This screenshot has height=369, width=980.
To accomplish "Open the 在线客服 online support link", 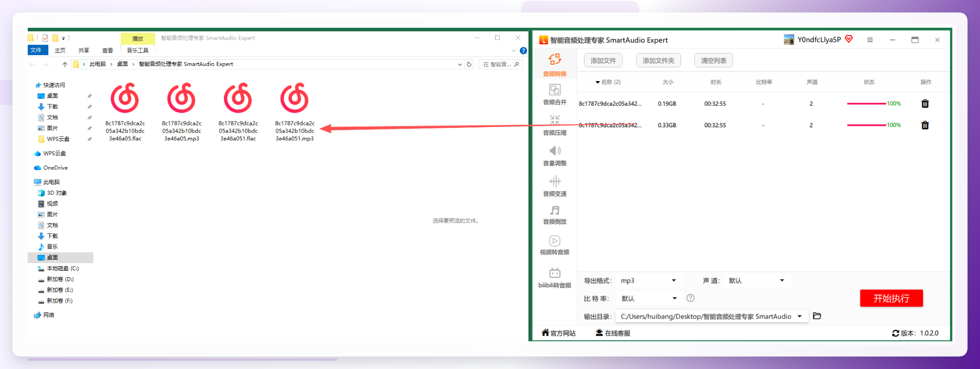I will pyautogui.click(x=613, y=333).
